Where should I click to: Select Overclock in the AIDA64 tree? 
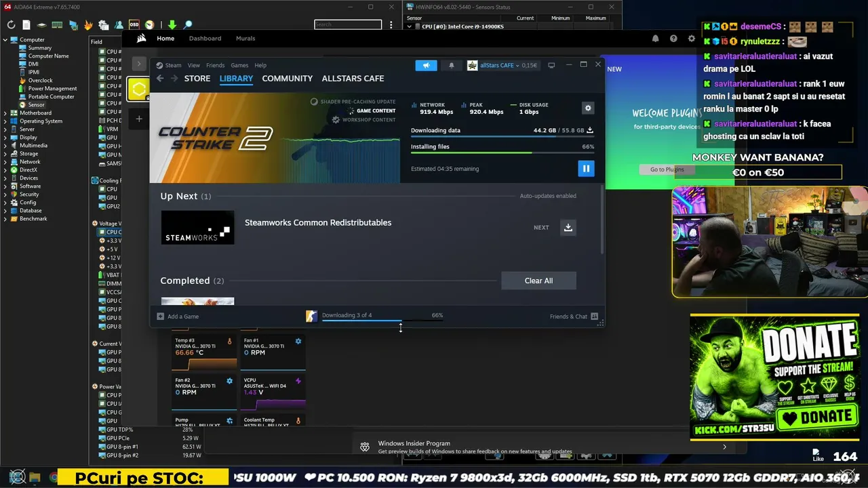click(40, 81)
